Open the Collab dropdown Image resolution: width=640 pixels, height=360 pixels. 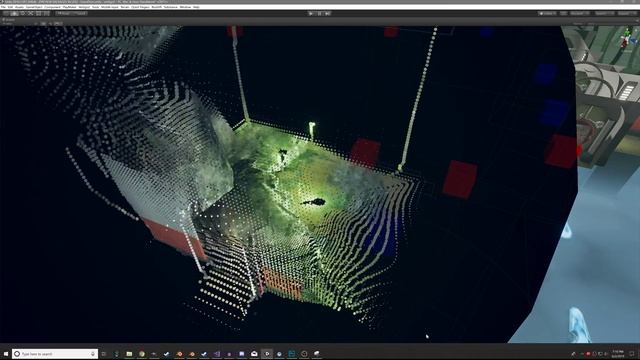coord(547,13)
